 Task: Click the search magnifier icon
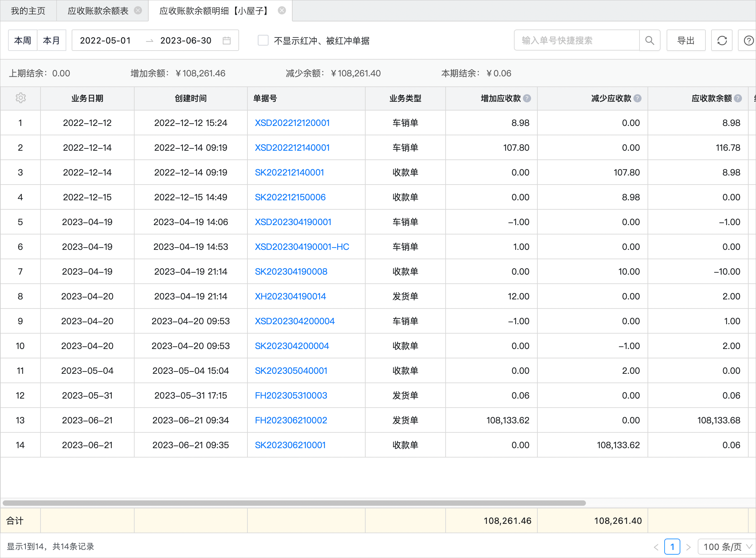[x=649, y=41]
